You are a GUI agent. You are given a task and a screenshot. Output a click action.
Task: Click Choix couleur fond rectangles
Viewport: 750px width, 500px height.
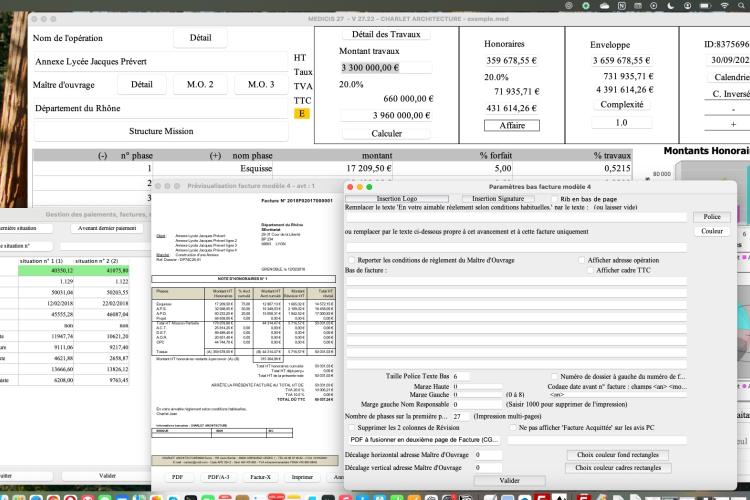[x=618, y=455]
